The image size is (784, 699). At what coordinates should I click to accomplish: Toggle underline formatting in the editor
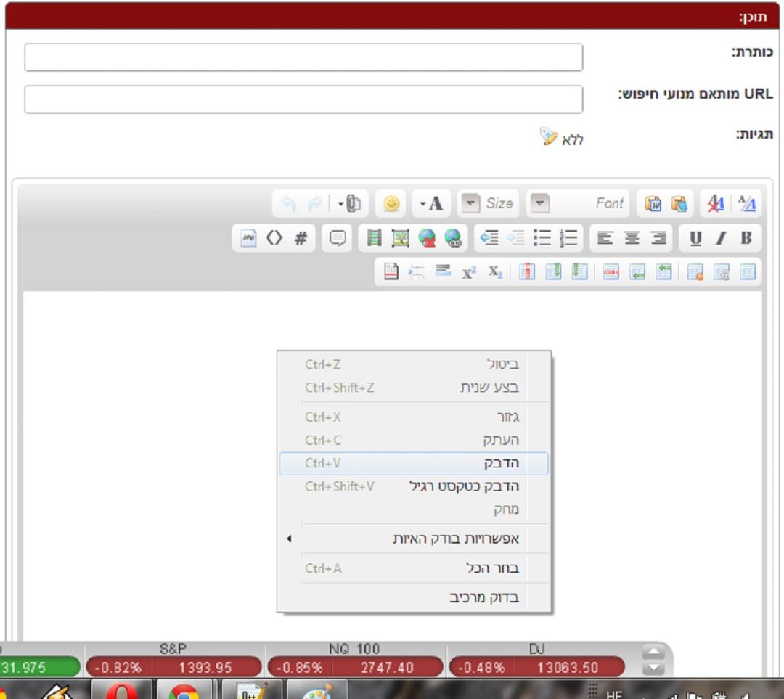coord(695,238)
